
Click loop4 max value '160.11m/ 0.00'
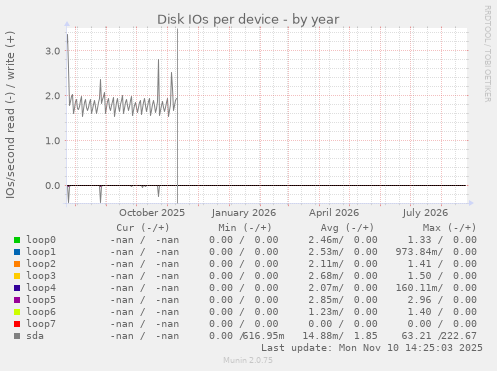[x=436, y=288]
